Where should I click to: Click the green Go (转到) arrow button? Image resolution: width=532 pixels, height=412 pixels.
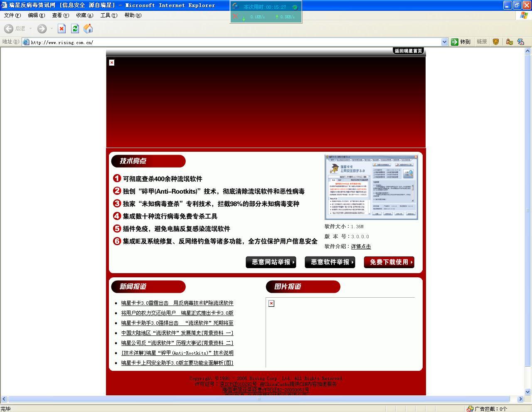(455, 42)
